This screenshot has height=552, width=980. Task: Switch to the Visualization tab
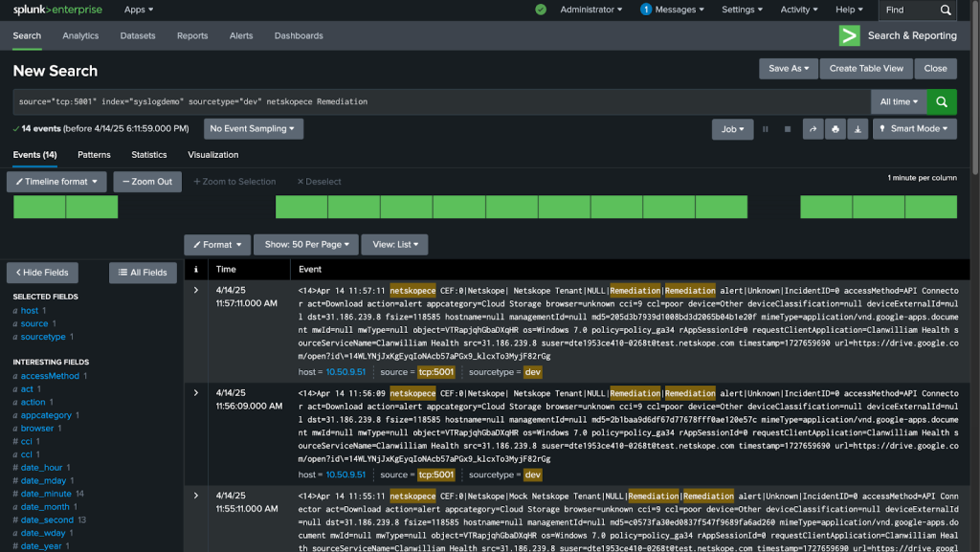(213, 155)
